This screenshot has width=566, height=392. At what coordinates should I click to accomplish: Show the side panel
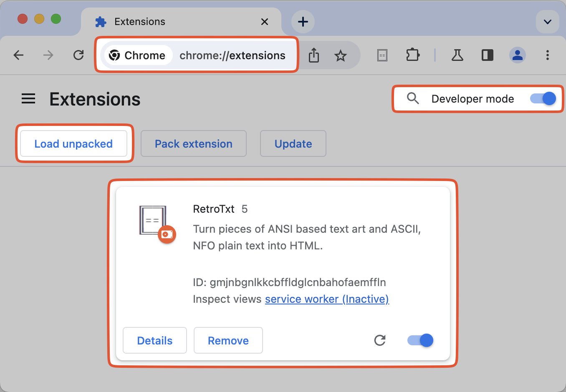click(x=488, y=55)
